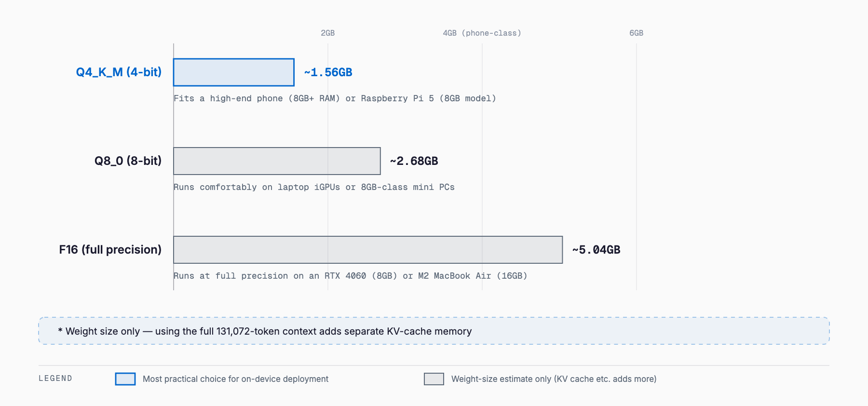Click the blue legend swatch
The width and height of the screenshot is (868, 406).
click(125, 379)
